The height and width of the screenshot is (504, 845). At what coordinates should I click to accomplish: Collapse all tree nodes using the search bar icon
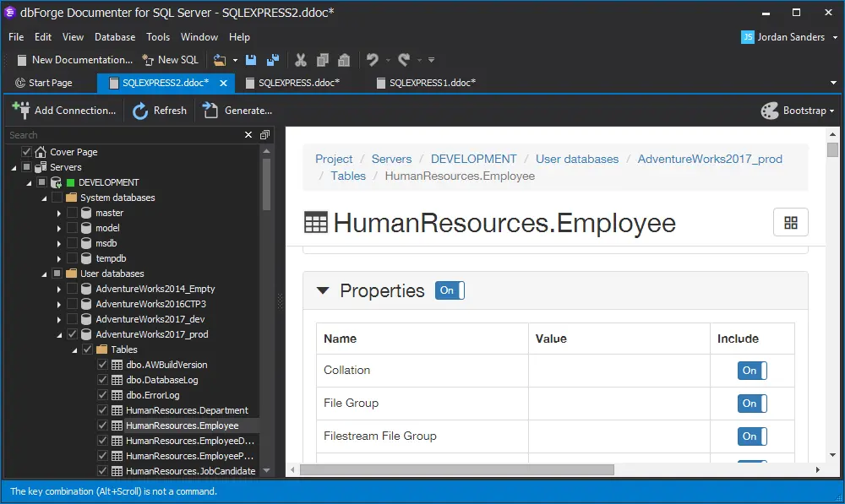[x=264, y=135]
